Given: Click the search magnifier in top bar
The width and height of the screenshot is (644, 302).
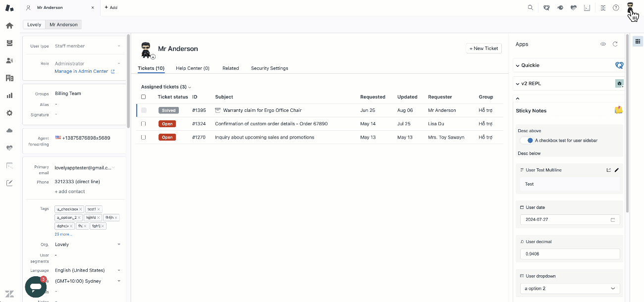Looking at the screenshot, I should pos(531,7).
